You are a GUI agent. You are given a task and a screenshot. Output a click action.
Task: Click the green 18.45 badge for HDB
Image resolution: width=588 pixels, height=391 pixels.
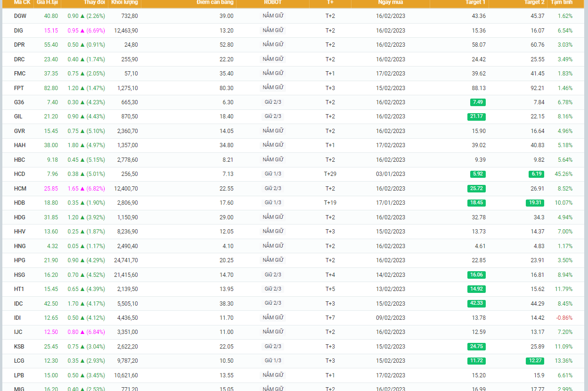(x=477, y=203)
